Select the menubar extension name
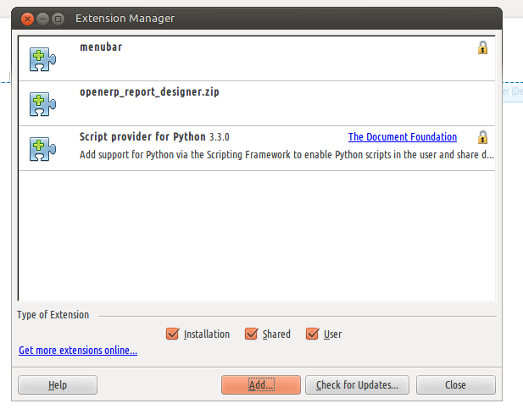 pos(101,47)
